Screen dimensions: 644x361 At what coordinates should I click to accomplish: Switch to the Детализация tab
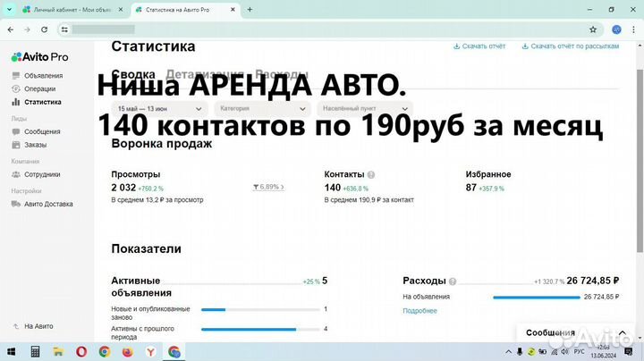205,74
